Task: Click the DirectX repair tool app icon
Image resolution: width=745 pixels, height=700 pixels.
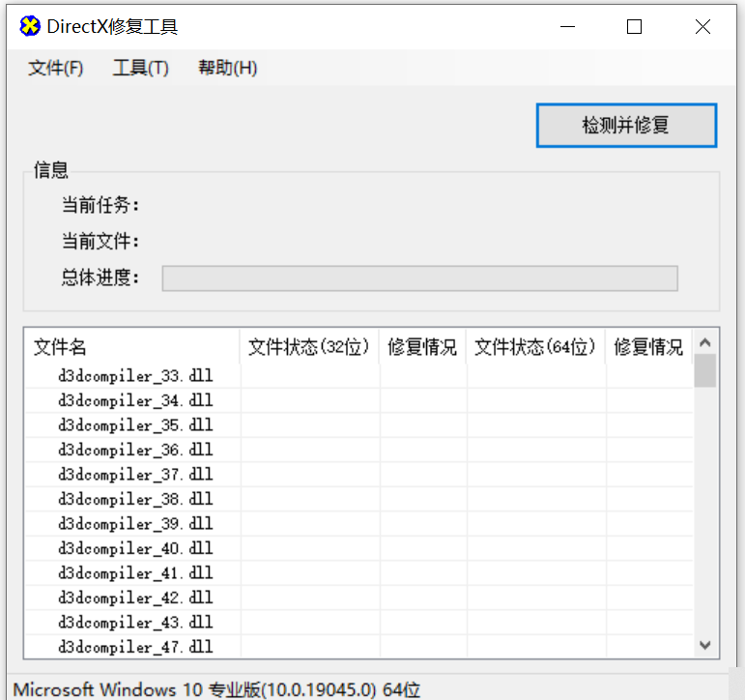Action: pos(29,26)
